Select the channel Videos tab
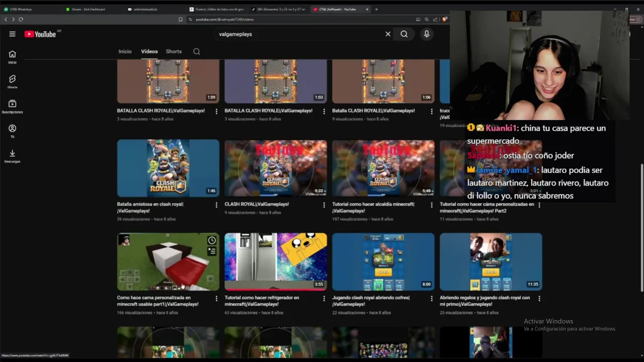Screen dimensions: 644x362 (x=149, y=51)
